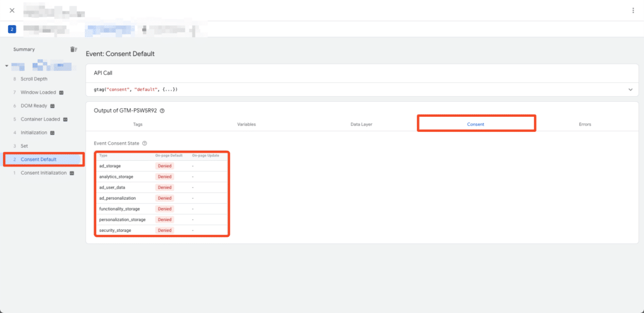Image resolution: width=644 pixels, height=313 pixels.
Task: Switch to the Variables tab
Action: [247, 124]
